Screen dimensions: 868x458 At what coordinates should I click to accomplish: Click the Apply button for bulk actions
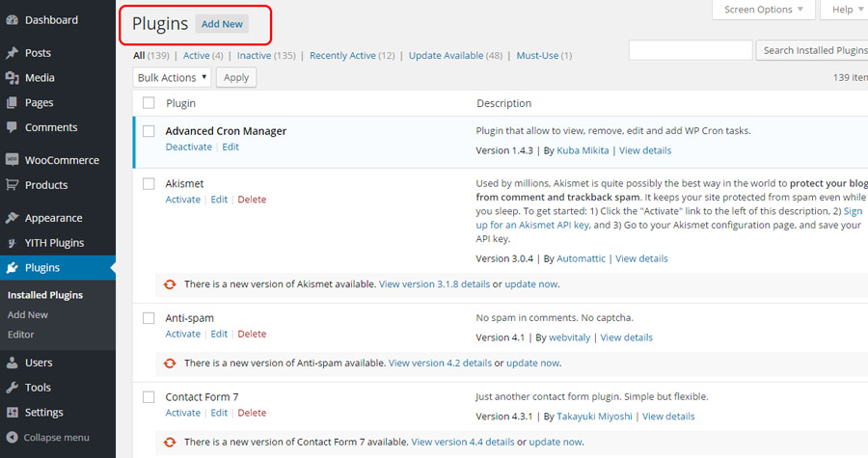coord(236,77)
